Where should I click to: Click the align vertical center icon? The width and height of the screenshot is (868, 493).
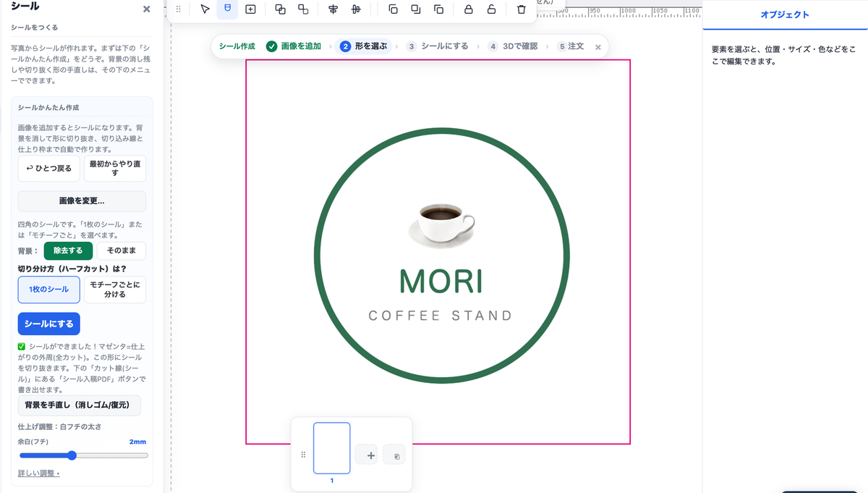coord(356,9)
